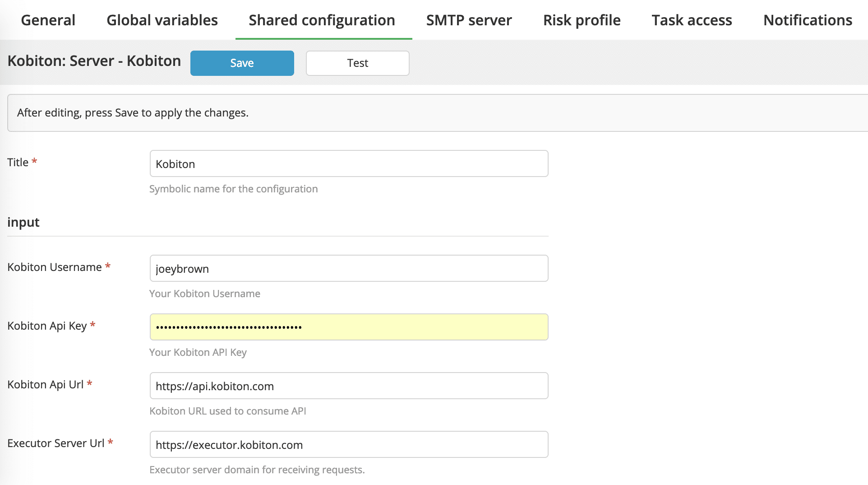Click the Test button
Image resolution: width=868 pixels, height=485 pixels.
[357, 63]
